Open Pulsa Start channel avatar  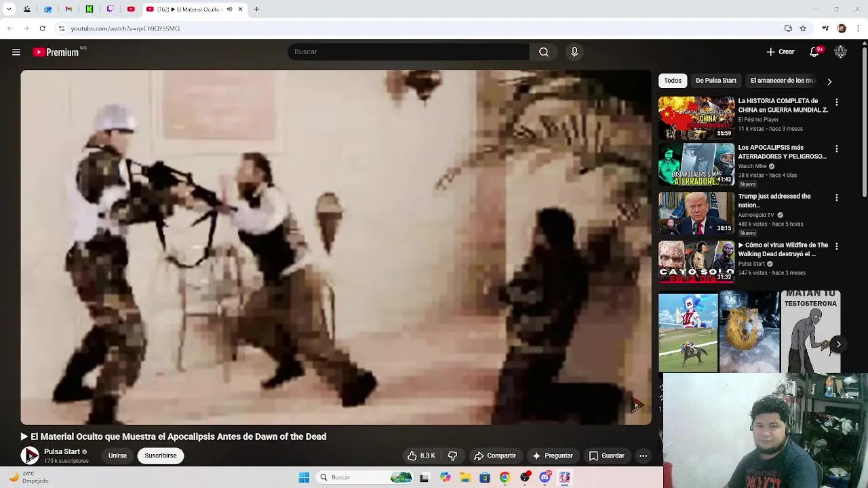click(x=30, y=455)
